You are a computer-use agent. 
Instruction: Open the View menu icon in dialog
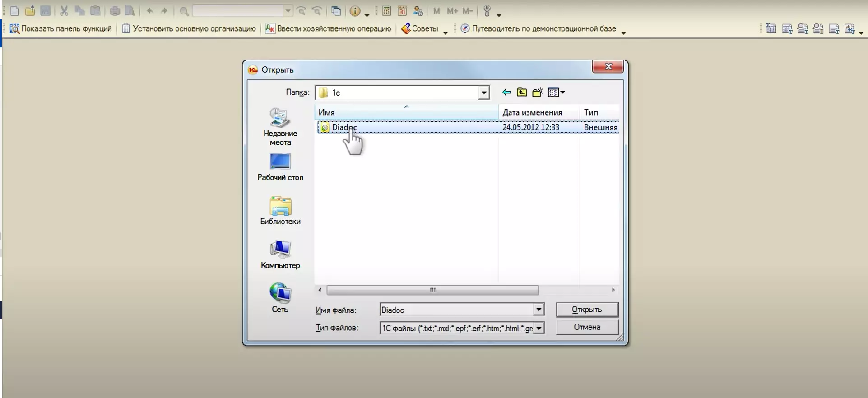(x=556, y=93)
